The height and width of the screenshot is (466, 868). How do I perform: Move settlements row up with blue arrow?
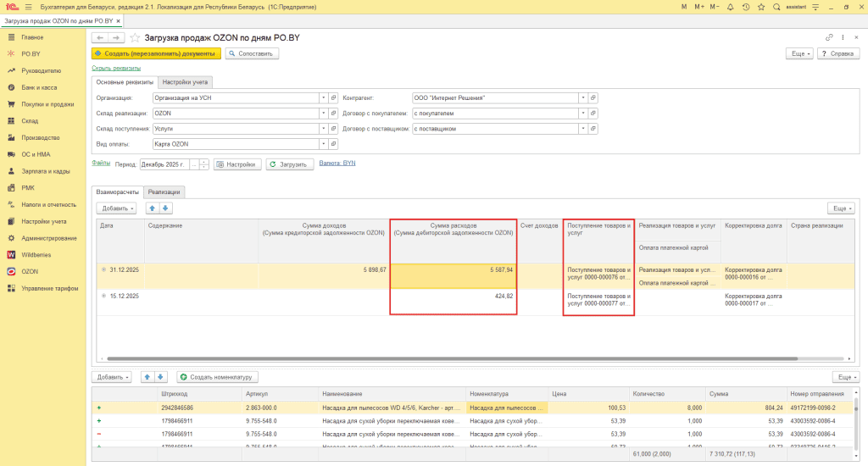point(153,208)
